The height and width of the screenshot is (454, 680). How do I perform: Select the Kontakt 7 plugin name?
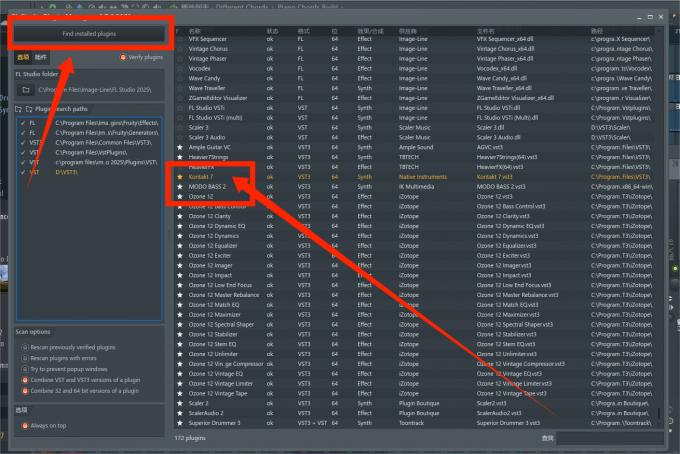point(200,177)
